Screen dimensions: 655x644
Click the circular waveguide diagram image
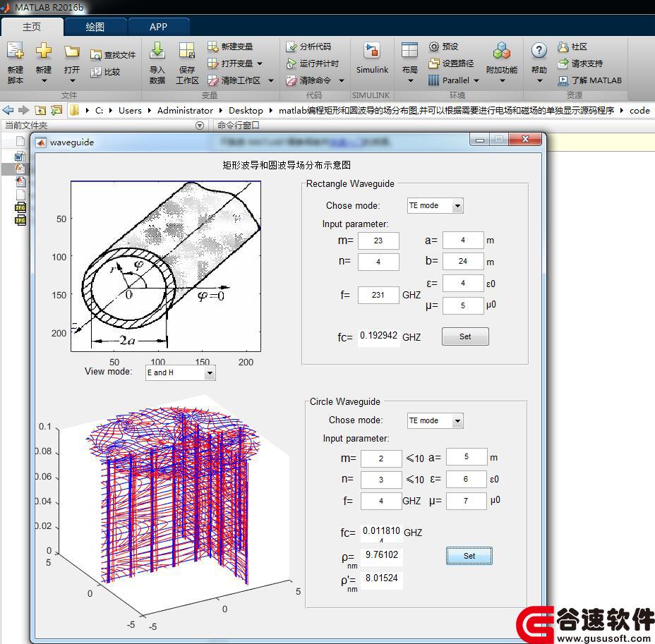coord(166,267)
